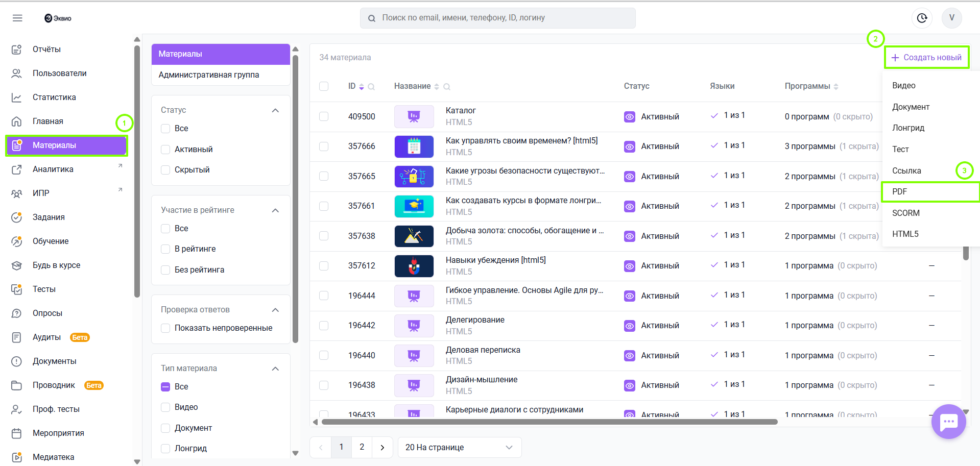The height and width of the screenshot is (466, 980).
Task: Click the Мероприятия calendar icon
Action: pyautogui.click(x=17, y=433)
